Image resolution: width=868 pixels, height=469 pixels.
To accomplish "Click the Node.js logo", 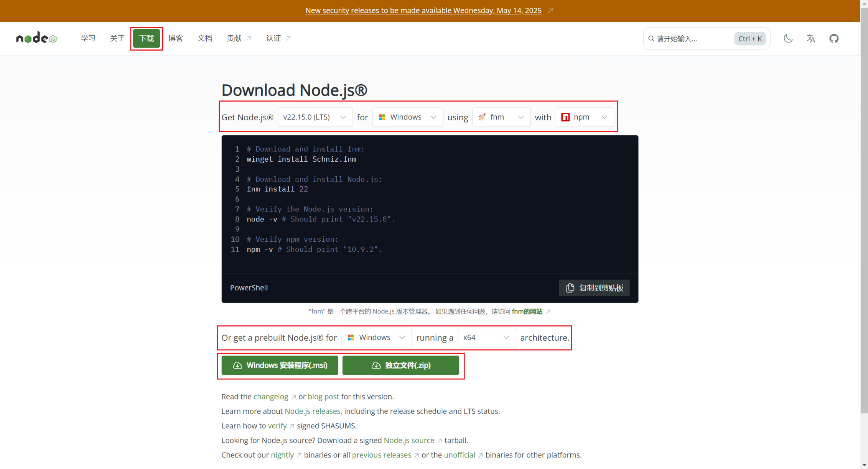I will pos(36,38).
